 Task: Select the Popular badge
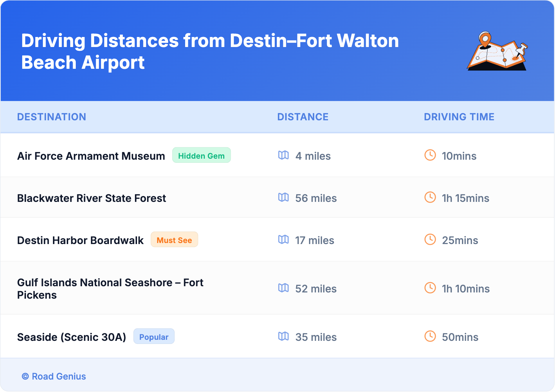(154, 337)
